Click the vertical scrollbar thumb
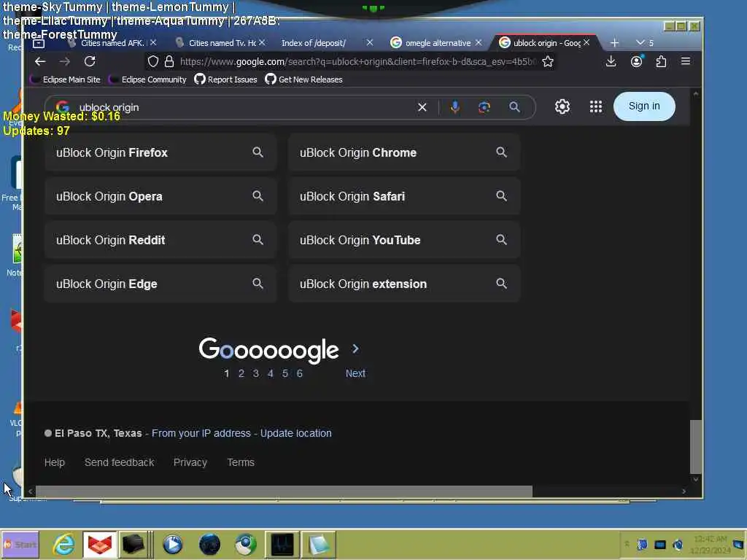 point(696,447)
